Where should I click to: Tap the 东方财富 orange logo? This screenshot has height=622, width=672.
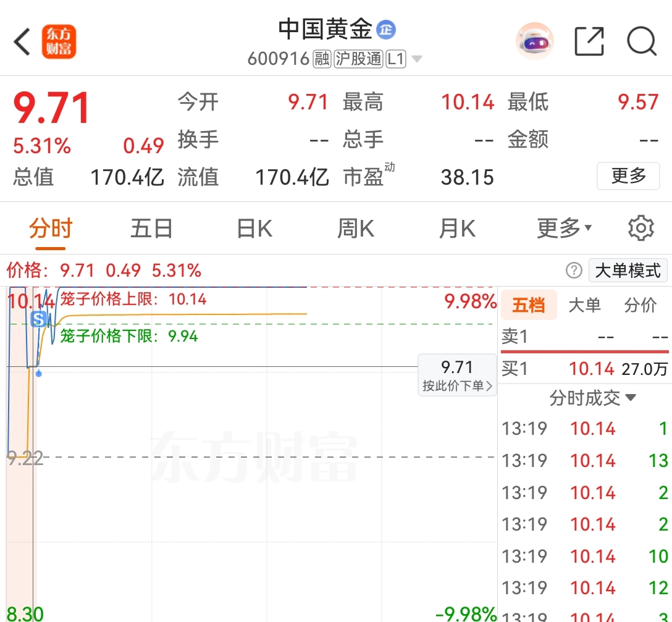tap(59, 41)
